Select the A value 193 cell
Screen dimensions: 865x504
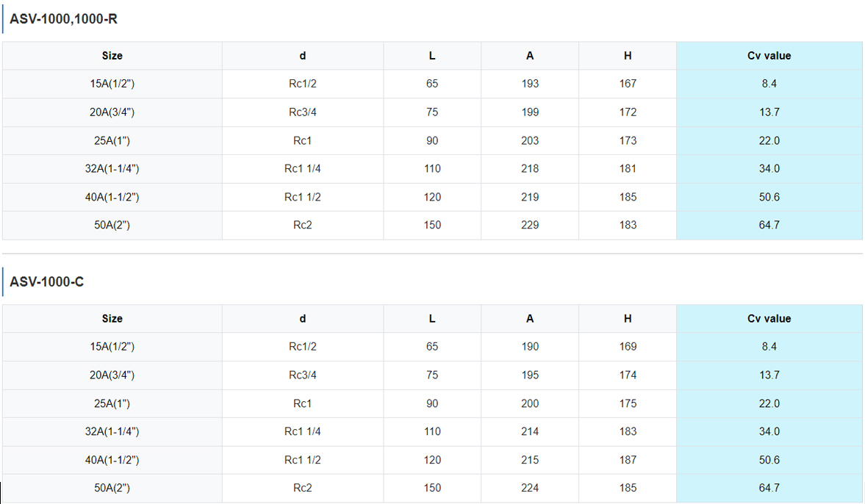click(530, 84)
